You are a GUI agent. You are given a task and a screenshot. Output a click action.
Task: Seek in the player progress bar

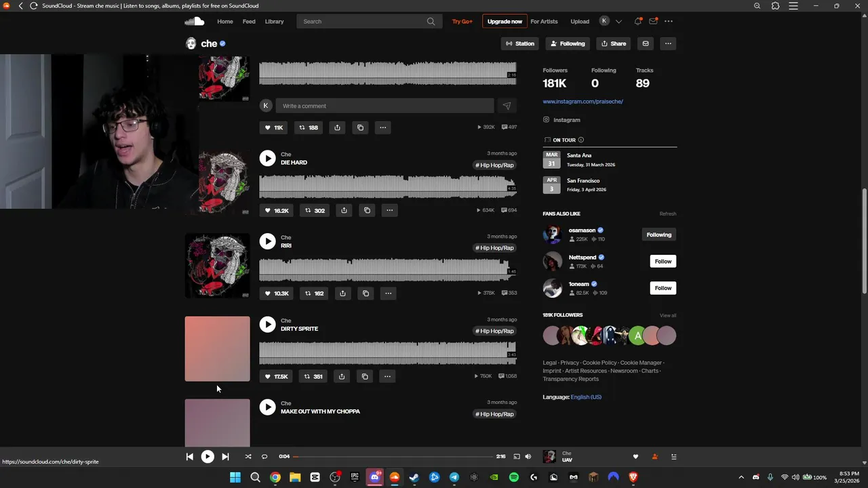pos(393,457)
